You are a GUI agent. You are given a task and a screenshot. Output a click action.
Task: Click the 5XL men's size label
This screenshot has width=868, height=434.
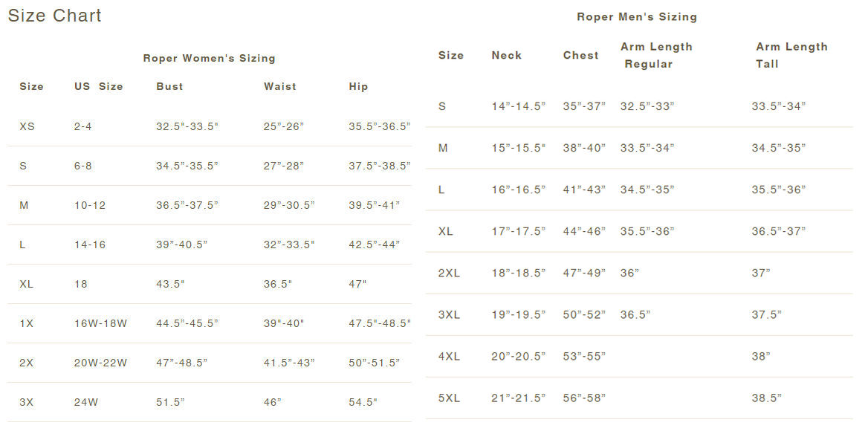point(449,398)
